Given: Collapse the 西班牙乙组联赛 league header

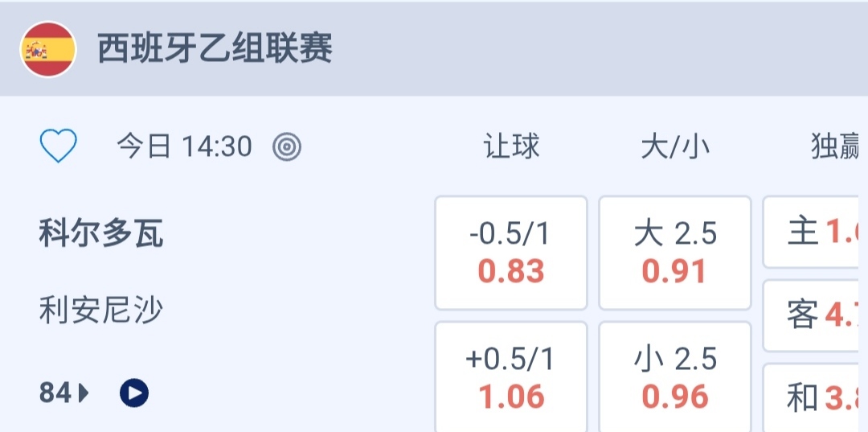Looking at the screenshot, I should (x=215, y=50).
